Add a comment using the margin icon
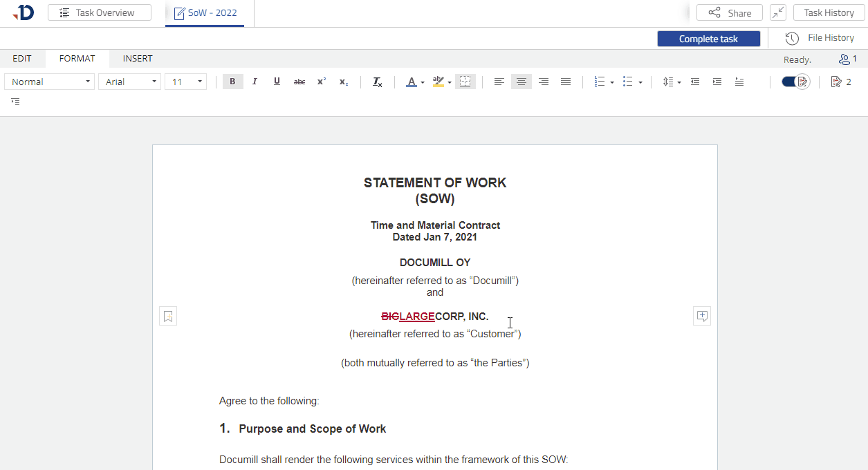Screen dimensions: 868x470 pyautogui.click(x=701, y=316)
